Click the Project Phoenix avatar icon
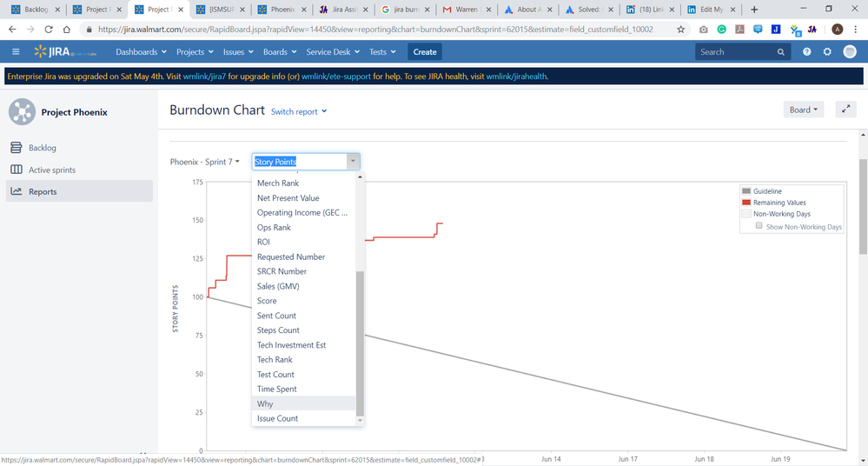This screenshot has width=868, height=466. [22, 112]
